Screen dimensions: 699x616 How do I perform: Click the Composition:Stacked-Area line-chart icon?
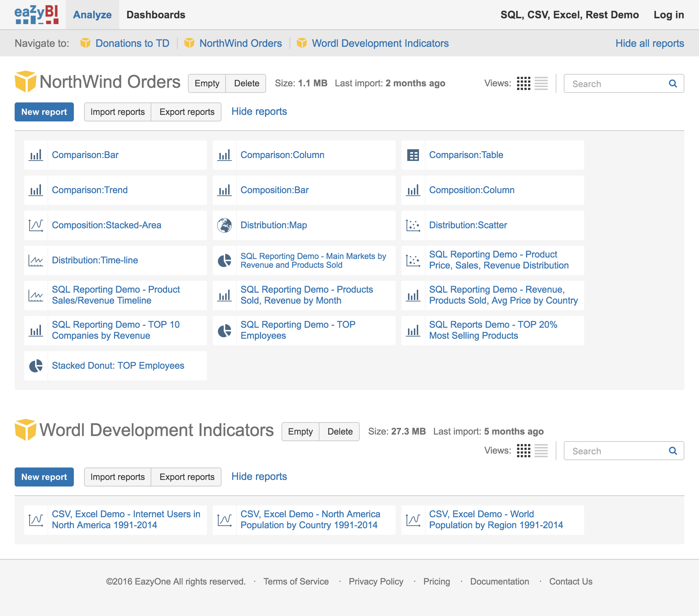[x=35, y=225]
